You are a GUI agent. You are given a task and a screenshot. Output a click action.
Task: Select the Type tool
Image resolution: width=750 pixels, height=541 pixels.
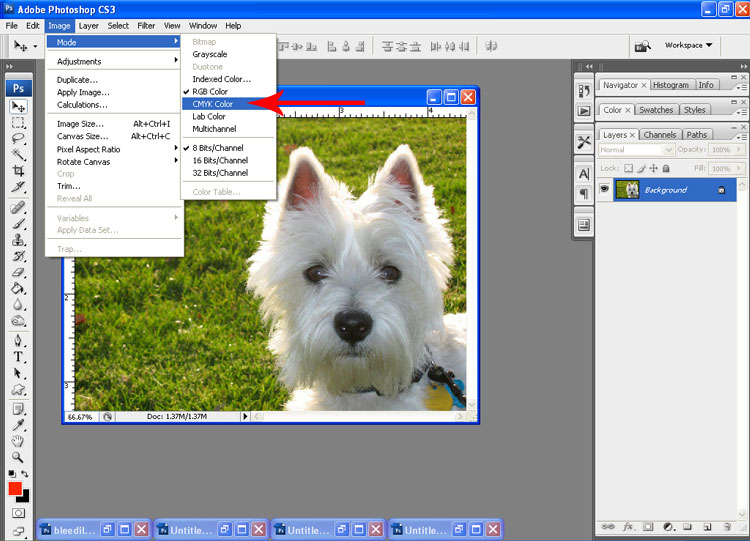[18, 357]
